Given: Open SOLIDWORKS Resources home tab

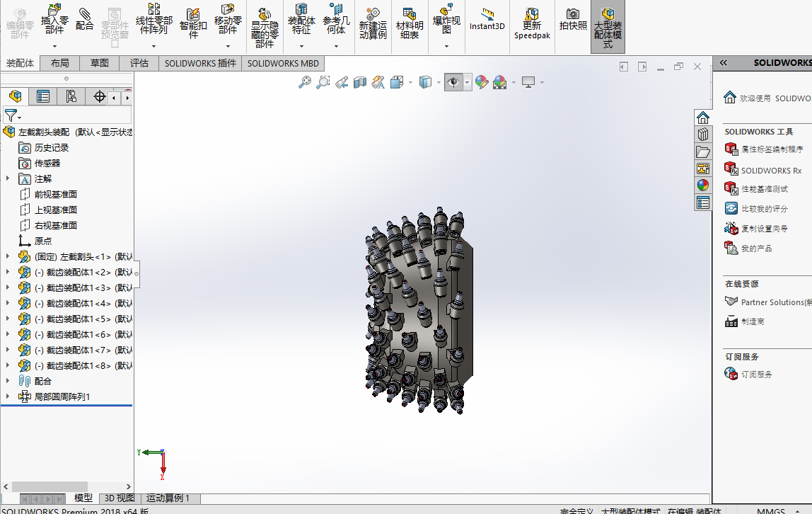Looking at the screenshot, I should [703, 118].
